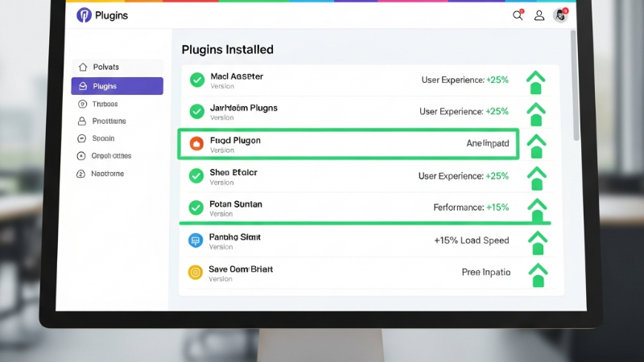Open search with the magnifier icon
644x362 pixels.
click(518, 15)
